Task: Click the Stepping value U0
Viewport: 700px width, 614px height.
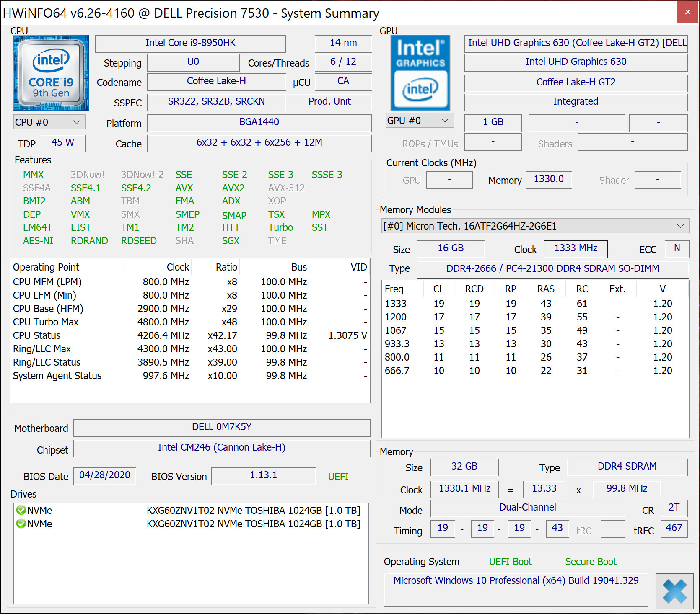Action: click(x=193, y=62)
